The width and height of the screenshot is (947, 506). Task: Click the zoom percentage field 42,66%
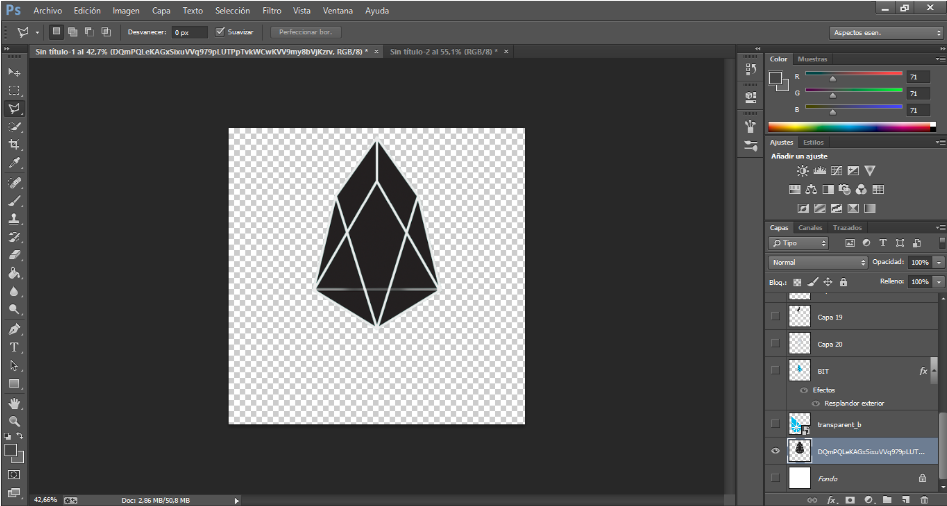point(45,500)
